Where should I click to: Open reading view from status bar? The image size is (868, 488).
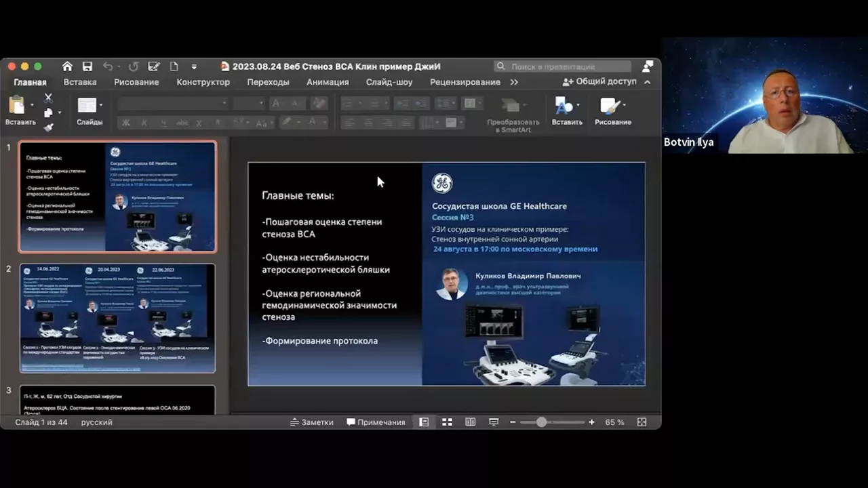pos(470,422)
